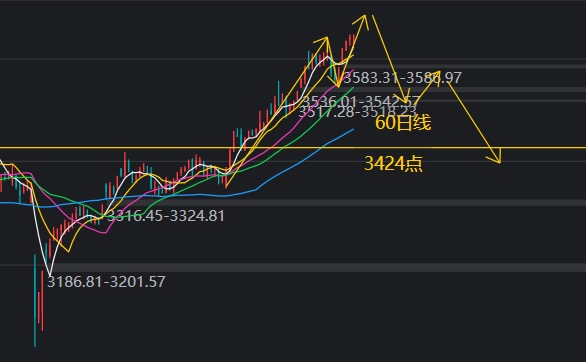Screen dimensions: 586x362
Task: Select the final downward yellow arrowhead near 3424 line
Action: pos(495,156)
